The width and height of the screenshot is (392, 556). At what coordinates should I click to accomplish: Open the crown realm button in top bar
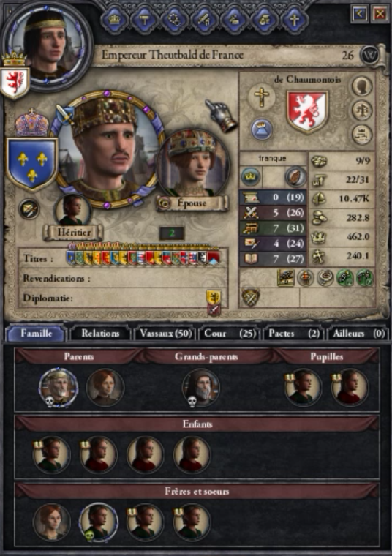click(x=114, y=20)
